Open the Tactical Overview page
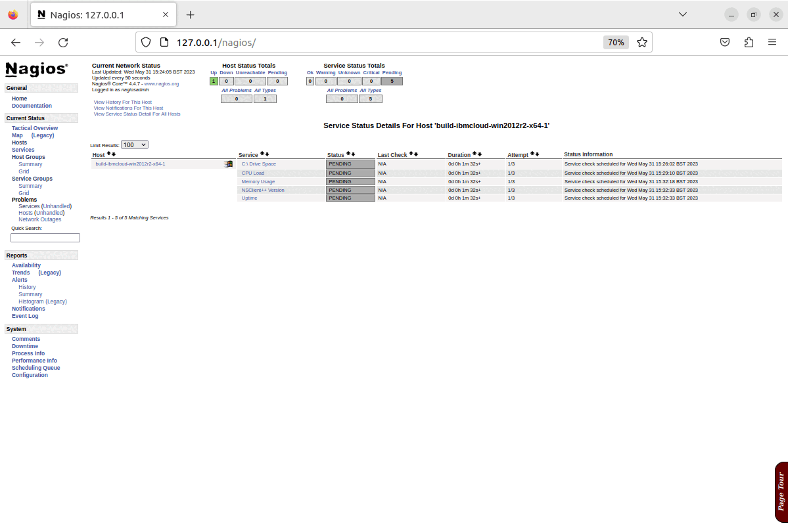The width and height of the screenshot is (788, 532). coord(34,127)
